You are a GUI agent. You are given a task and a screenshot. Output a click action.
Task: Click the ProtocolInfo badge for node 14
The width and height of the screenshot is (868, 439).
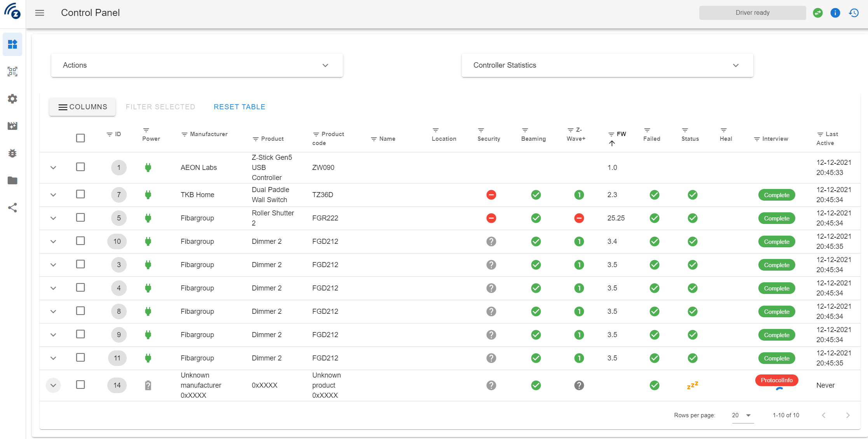point(776,380)
